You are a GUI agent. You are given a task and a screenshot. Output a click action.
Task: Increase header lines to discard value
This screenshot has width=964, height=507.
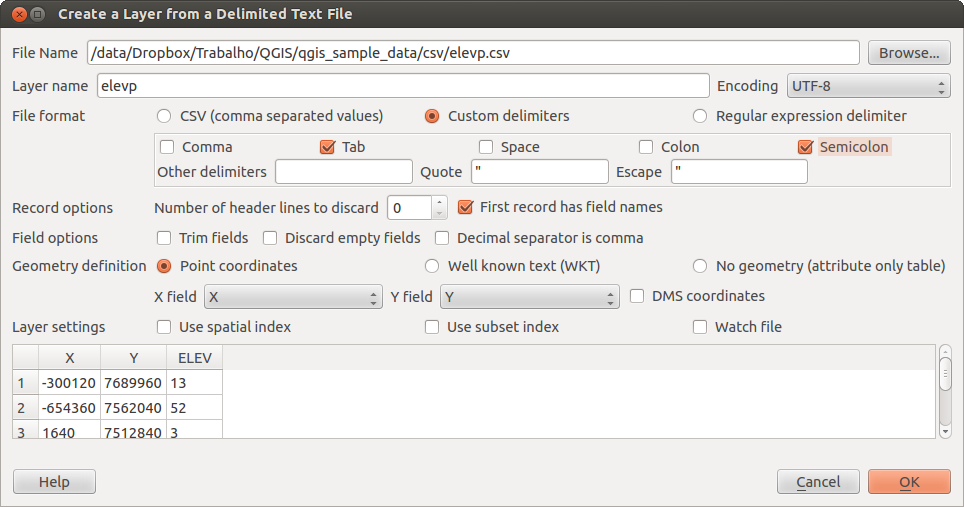click(439, 202)
